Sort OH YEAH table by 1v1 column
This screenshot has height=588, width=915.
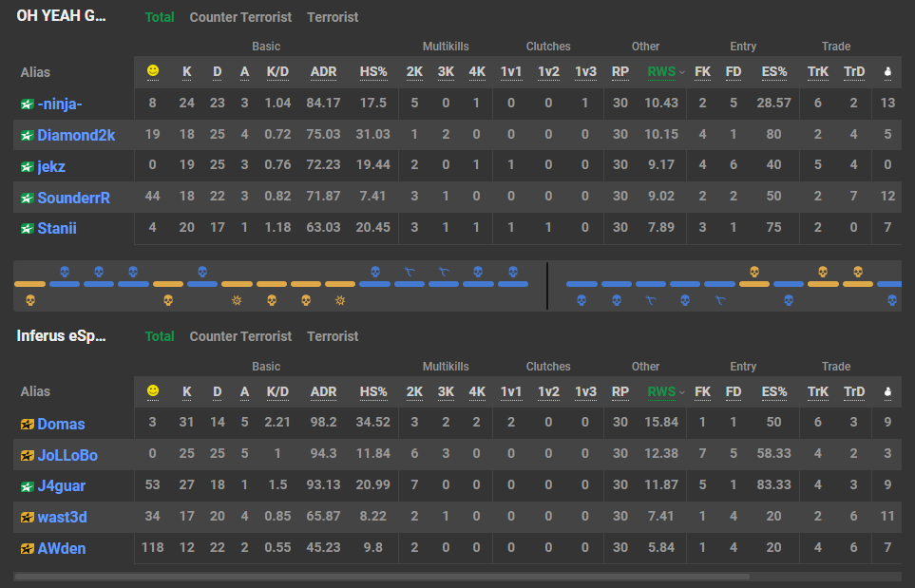point(510,72)
